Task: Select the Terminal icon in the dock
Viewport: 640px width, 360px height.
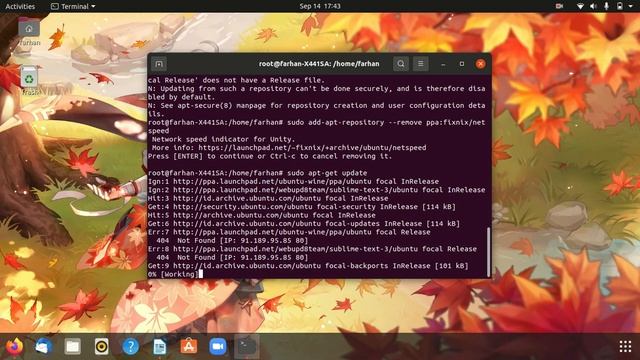Action: tap(247, 347)
